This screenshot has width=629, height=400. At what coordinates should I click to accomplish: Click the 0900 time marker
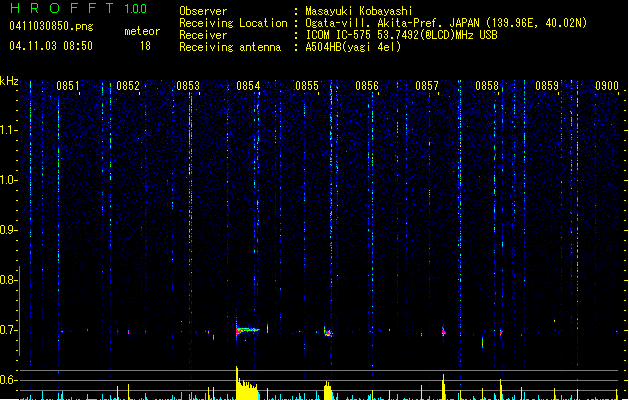tap(607, 86)
